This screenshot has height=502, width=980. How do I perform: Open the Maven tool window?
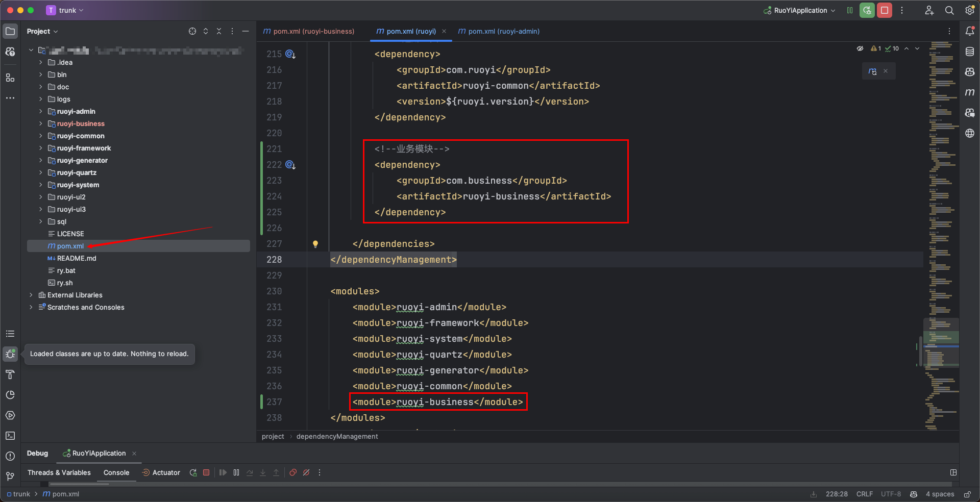tap(970, 92)
